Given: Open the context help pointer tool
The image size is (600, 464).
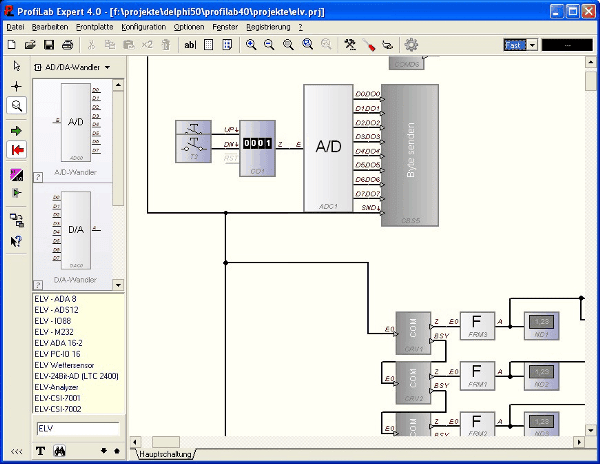Looking at the screenshot, I should pyautogui.click(x=16, y=241).
